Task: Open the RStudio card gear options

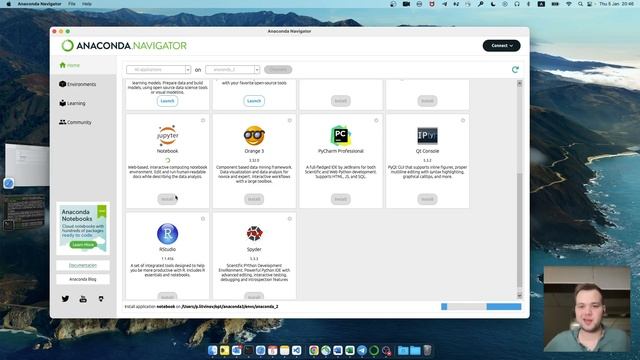Action: pos(203,219)
